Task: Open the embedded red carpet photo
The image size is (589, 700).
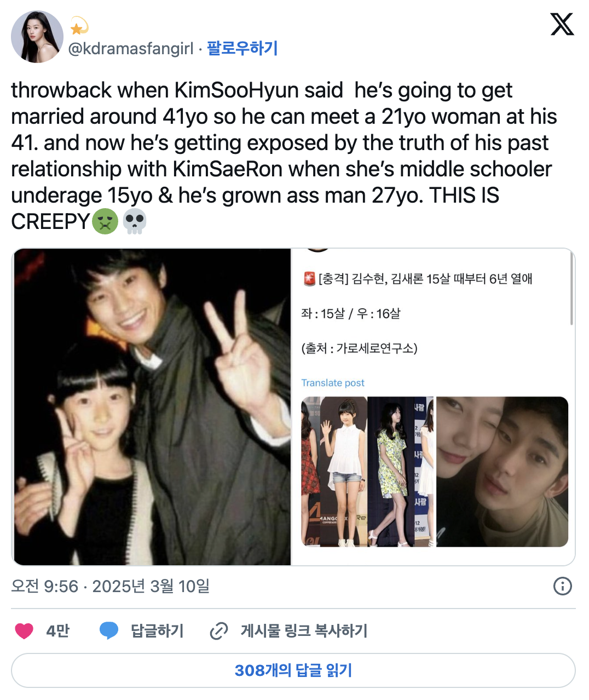Action: (367, 472)
